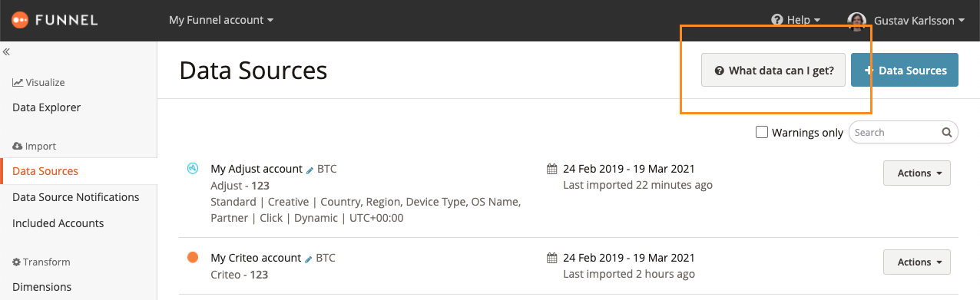Click the blue add Data Sources button

coord(905,71)
